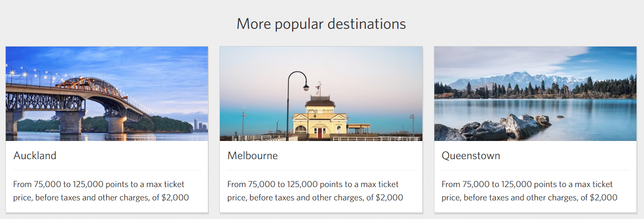Open the Auckland harbour bridge photo
644x219 pixels.
tap(107, 94)
